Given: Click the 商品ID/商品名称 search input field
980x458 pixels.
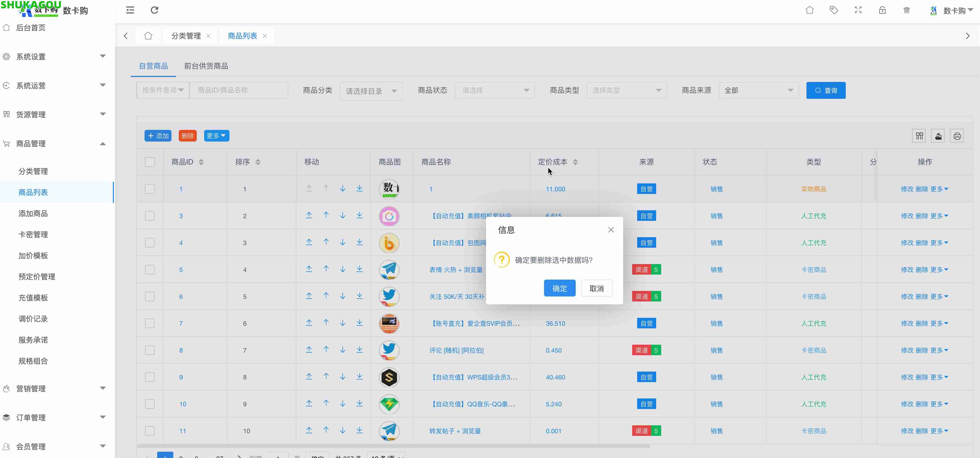Looking at the screenshot, I should (239, 90).
